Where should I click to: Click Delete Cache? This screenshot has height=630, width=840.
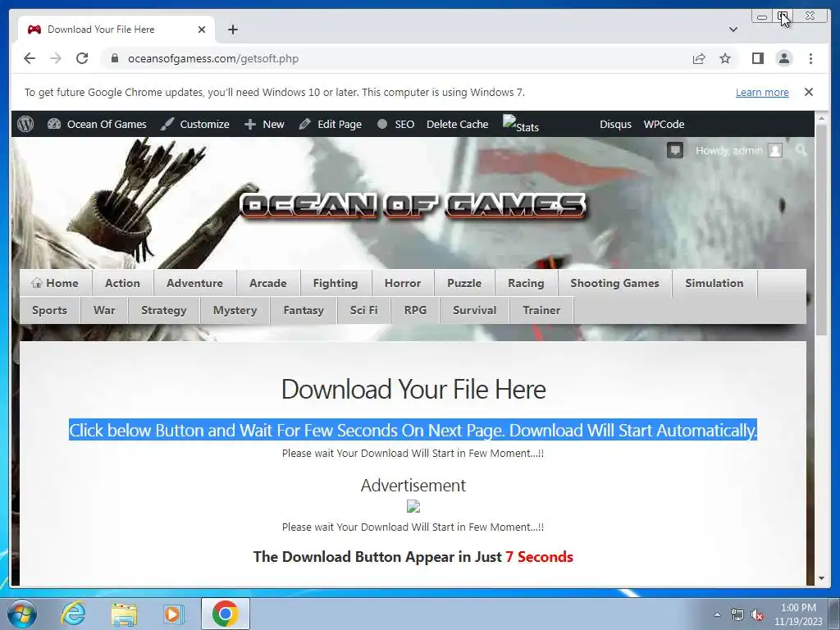(457, 125)
